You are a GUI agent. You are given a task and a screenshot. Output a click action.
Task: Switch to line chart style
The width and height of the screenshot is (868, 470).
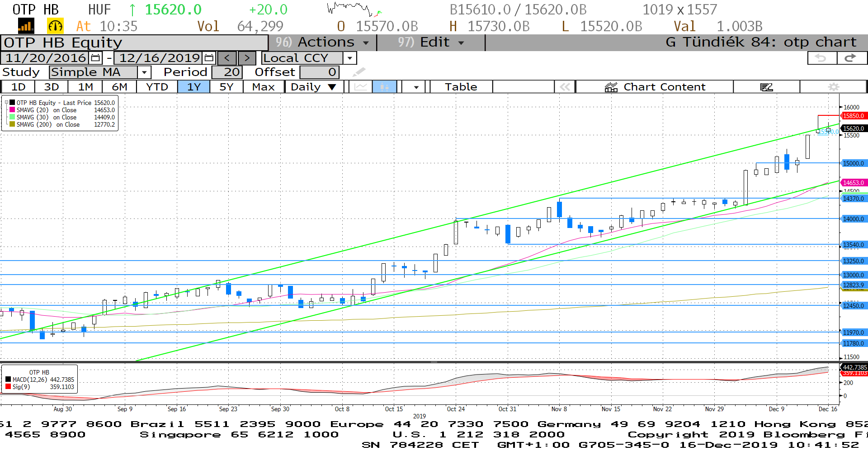tap(361, 87)
